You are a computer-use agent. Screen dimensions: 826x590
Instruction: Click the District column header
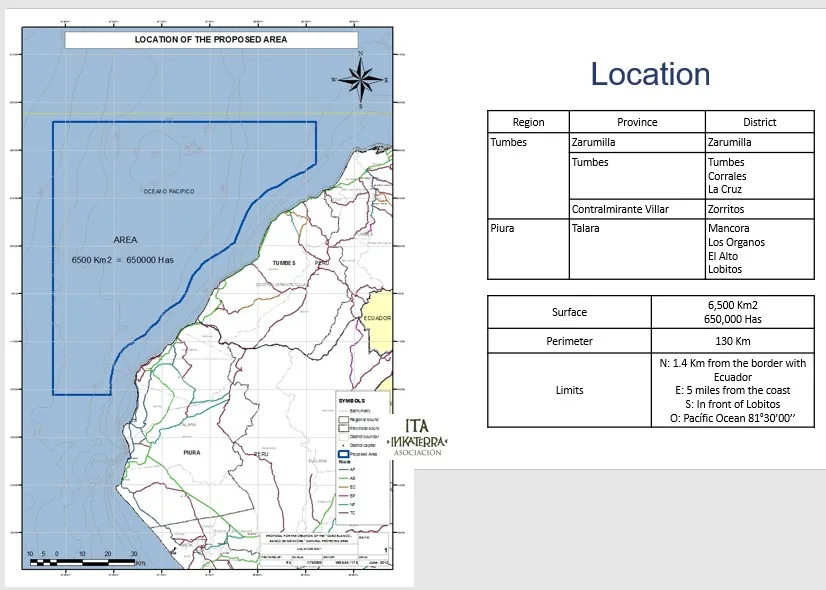760,122
